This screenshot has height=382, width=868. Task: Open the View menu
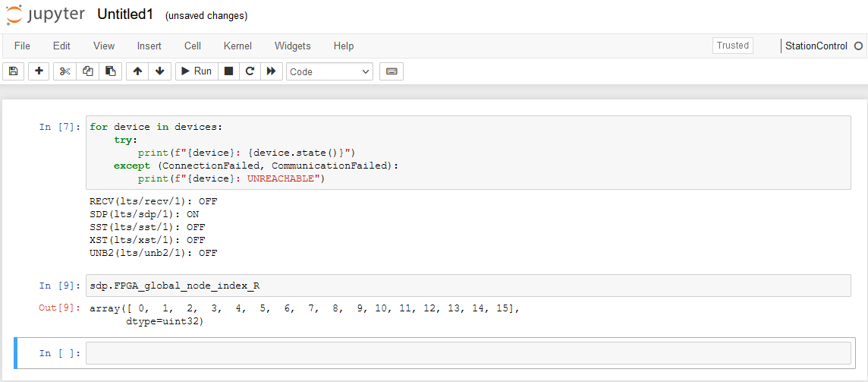click(x=104, y=46)
